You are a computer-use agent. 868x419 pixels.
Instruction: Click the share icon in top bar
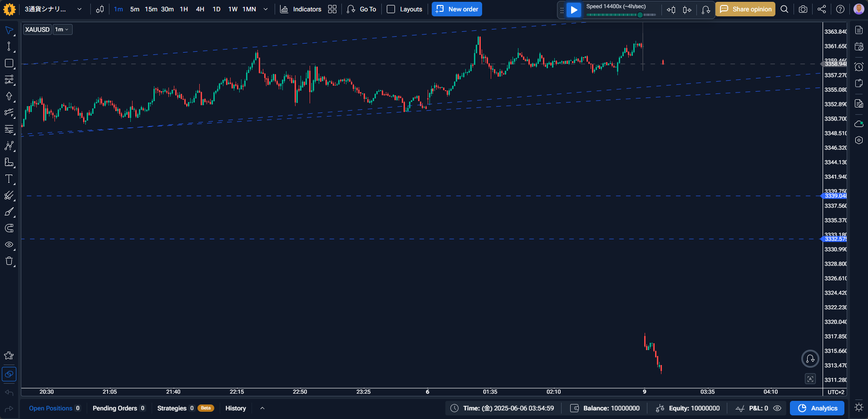(x=822, y=9)
